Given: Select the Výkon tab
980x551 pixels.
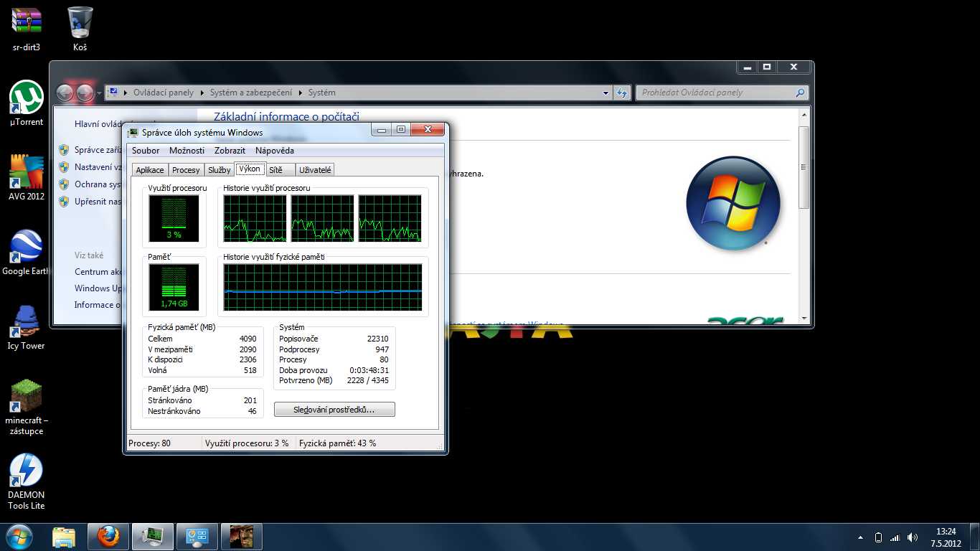Looking at the screenshot, I should click(250, 169).
